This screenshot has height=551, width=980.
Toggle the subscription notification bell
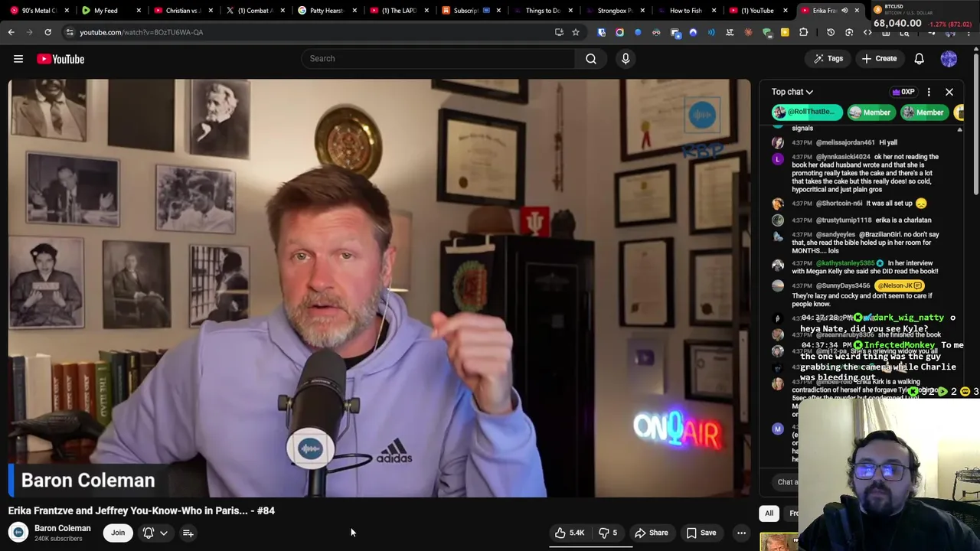tap(149, 533)
